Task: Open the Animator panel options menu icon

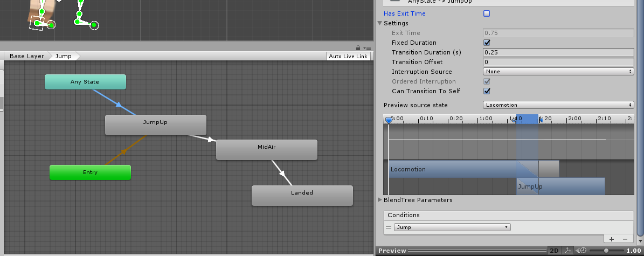Action: point(367,48)
